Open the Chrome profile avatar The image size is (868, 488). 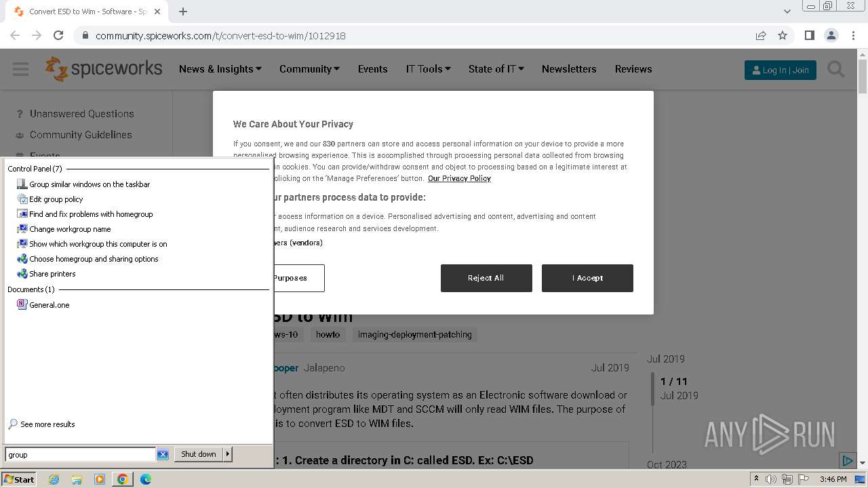pos(831,35)
